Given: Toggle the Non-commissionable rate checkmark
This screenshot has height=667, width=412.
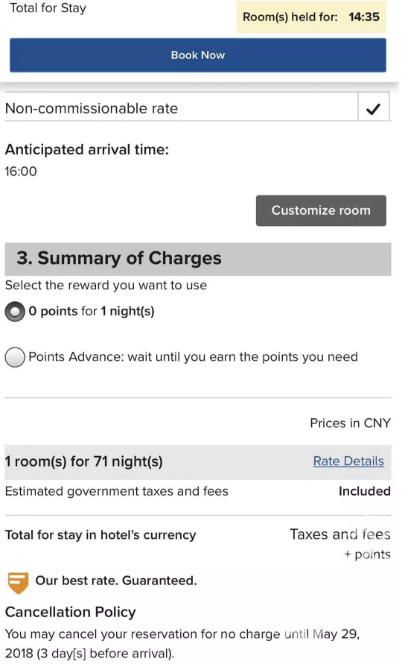Looking at the screenshot, I should [x=373, y=109].
